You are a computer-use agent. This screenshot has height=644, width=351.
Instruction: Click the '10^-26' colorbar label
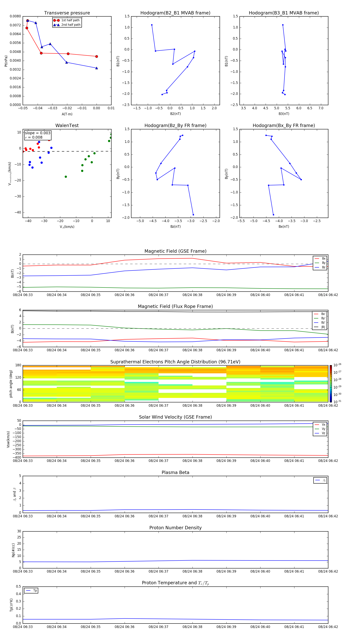point(337,365)
